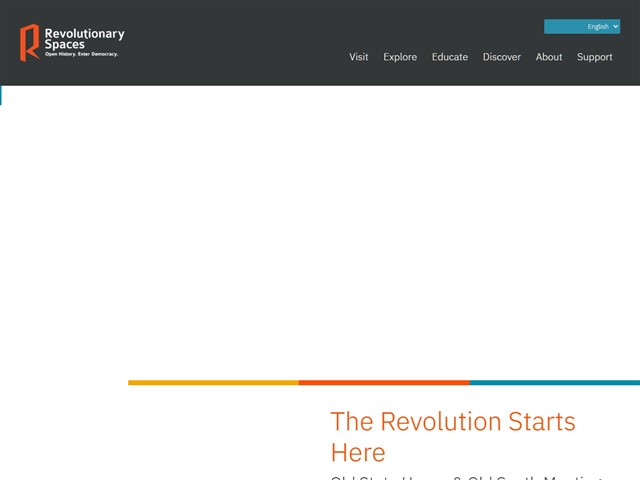The image size is (640, 480).
Task: Click the orange segment of divider bar
Action: 384,382
